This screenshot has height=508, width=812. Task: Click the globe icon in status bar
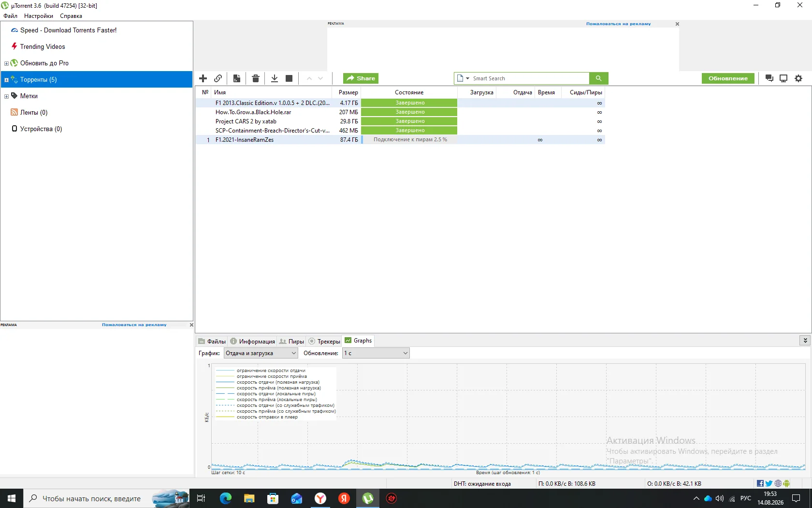tap(778, 484)
